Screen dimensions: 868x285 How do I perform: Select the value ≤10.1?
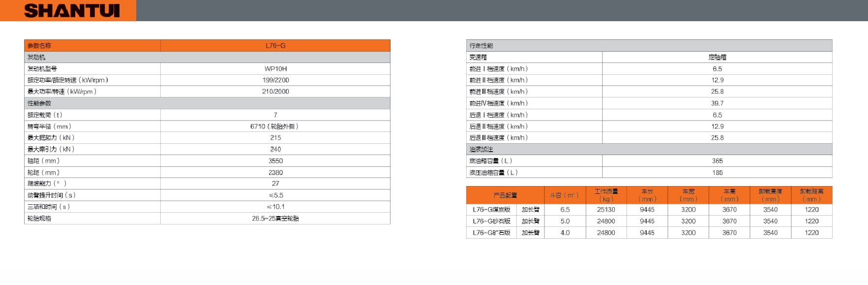pyautogui.click(x=275, y=207)
